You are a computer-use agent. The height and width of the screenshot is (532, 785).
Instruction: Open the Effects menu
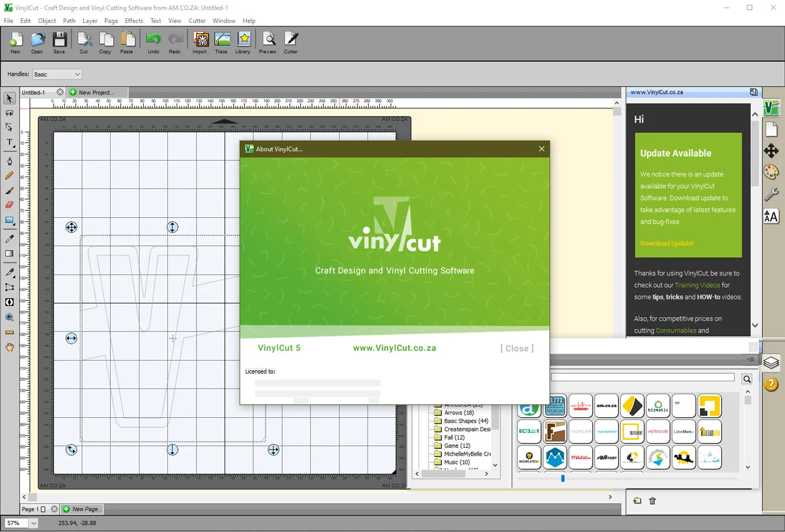click(x=134, y=21)
